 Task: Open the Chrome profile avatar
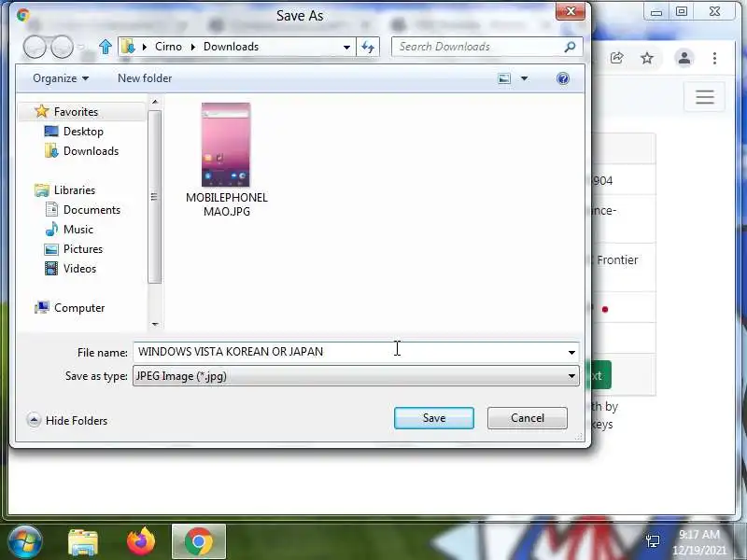(x=684, y=58)
